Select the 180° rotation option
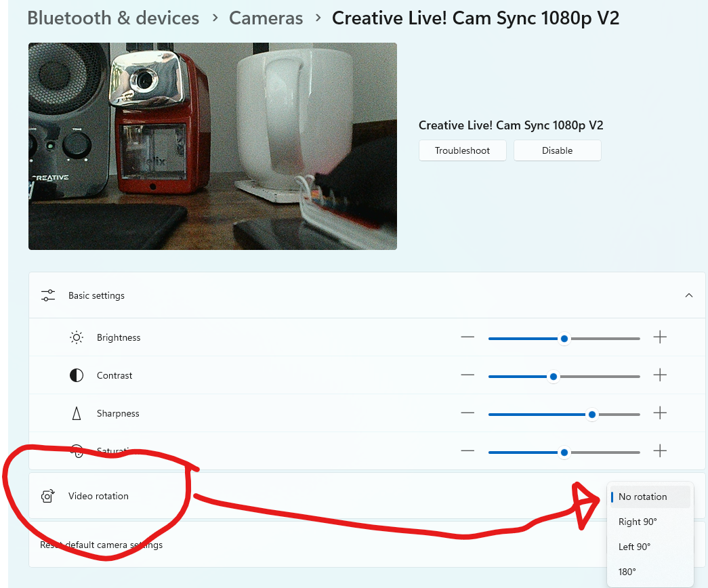Viewport: 708px width, 588px height. [627, 572]
